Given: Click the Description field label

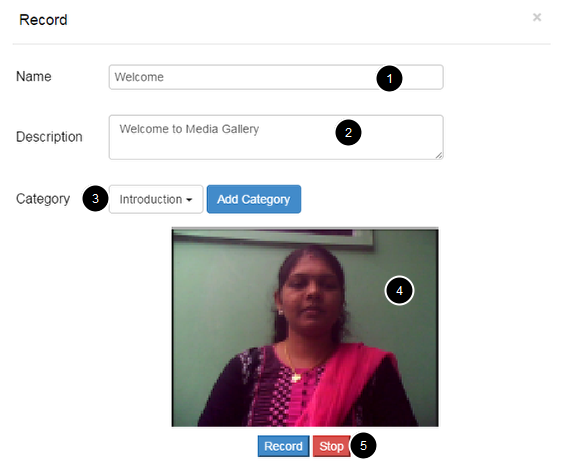Looking at the screenshot, I should (49, 137).
